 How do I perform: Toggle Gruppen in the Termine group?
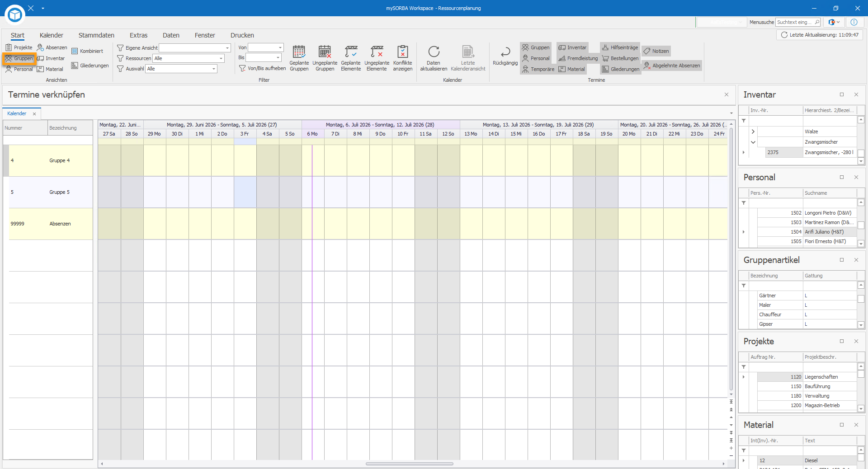coord(536,47)
